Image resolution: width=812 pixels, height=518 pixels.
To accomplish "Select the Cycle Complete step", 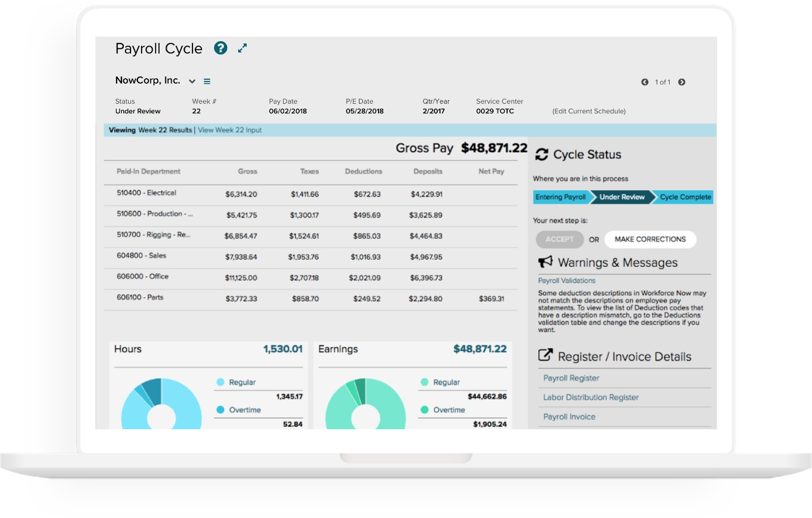I will 685,197.
